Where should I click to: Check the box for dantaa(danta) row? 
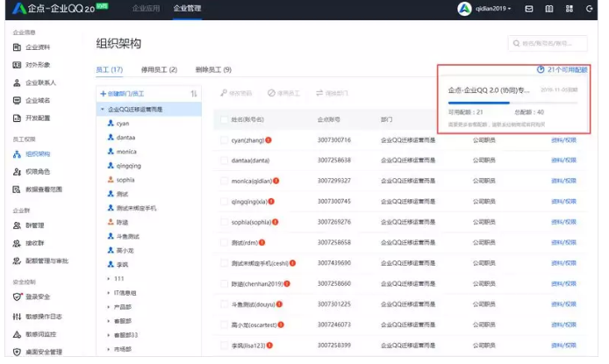coord(224,161)
